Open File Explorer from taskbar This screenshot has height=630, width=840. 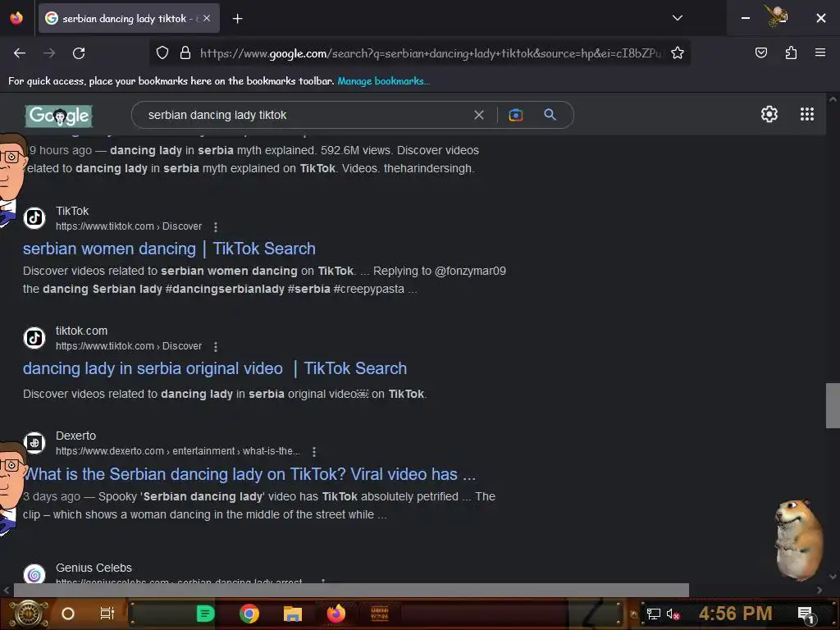(x=293, y=614)
